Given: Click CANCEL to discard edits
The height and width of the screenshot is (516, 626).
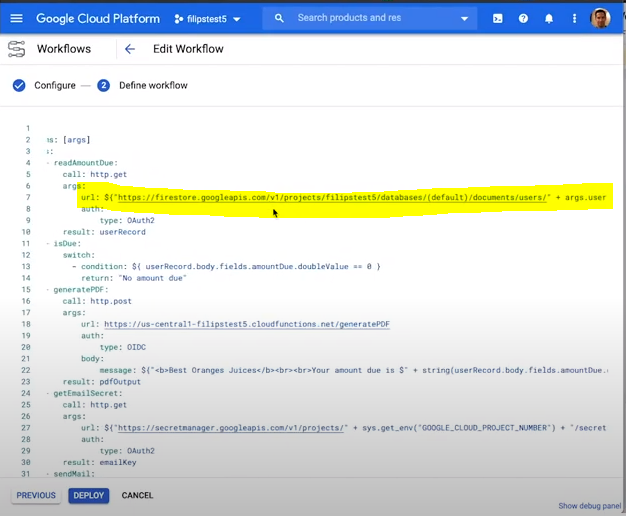Looking at the screenshot, I should tap(137, 495).
